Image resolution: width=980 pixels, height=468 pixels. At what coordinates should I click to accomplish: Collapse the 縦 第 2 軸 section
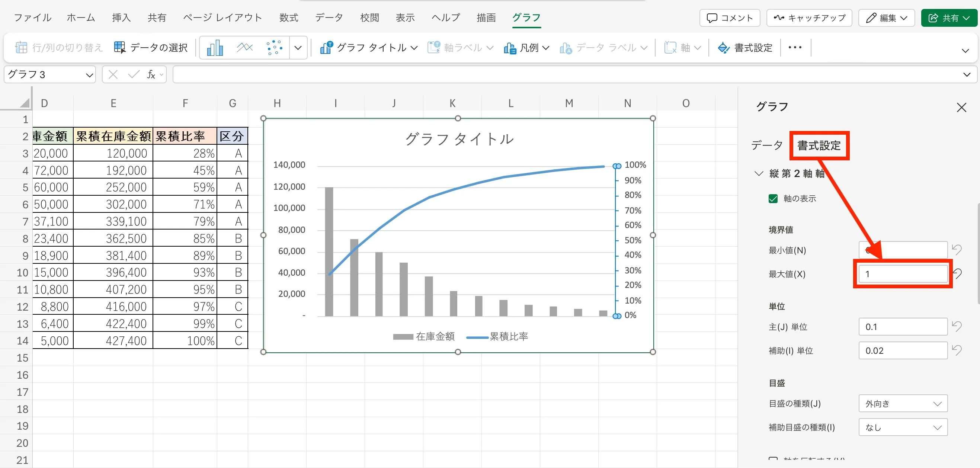pyautogui.click(x=758, y=173)
